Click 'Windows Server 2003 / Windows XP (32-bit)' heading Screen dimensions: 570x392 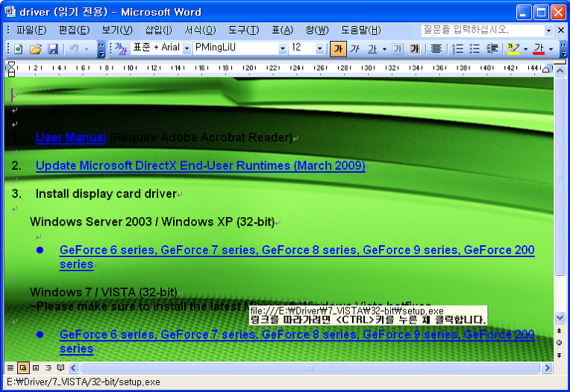coord(152,222)
